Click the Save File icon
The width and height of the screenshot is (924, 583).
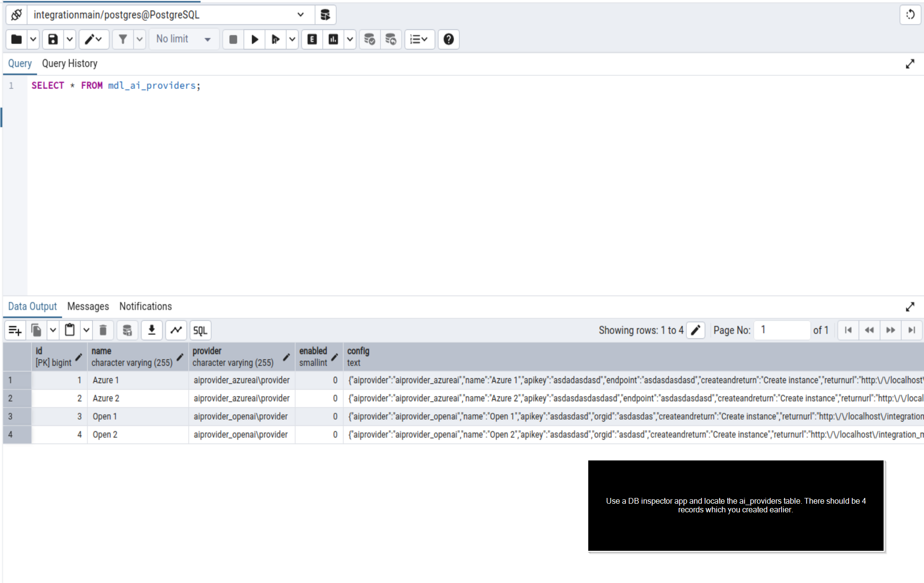53,39
